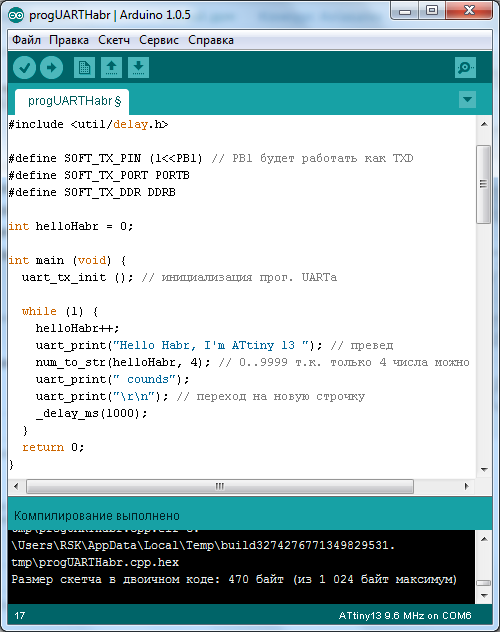Close the Arduino window

[x=469, y=11]
